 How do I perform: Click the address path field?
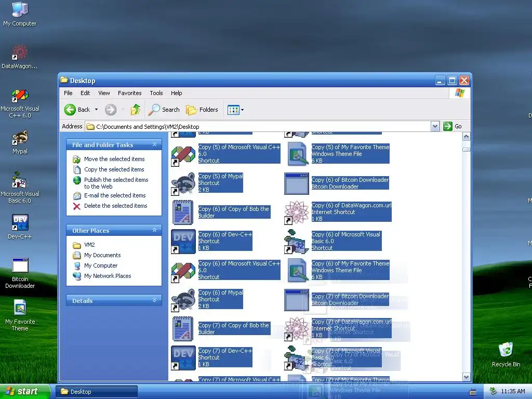coord(258,127)
